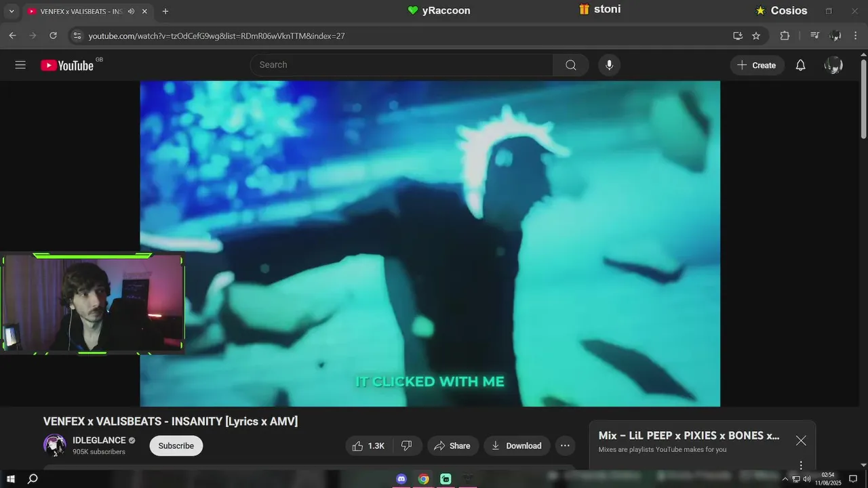868x488 pixels.
Task: Open Chrome extensions puzzle icon
Action: [x=785, y=35]
